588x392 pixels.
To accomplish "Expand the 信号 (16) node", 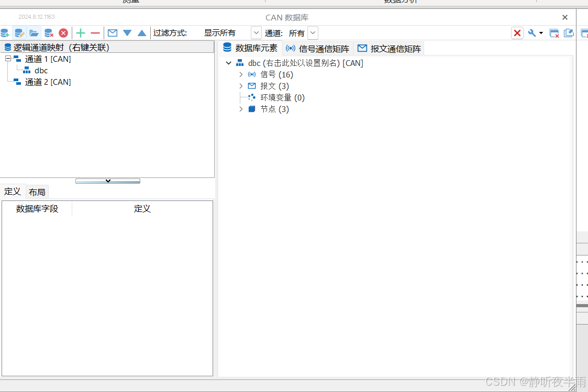I will click(x=241, y=74).
